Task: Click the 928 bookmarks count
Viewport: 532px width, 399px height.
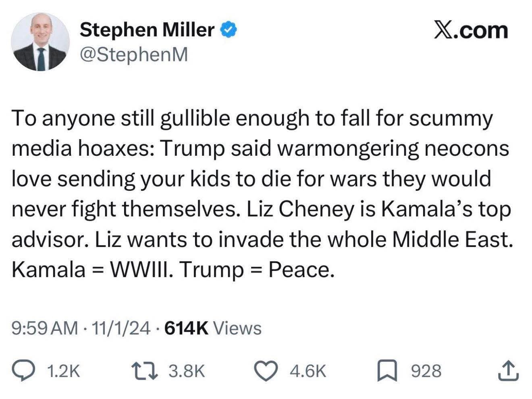Action: 426,371
